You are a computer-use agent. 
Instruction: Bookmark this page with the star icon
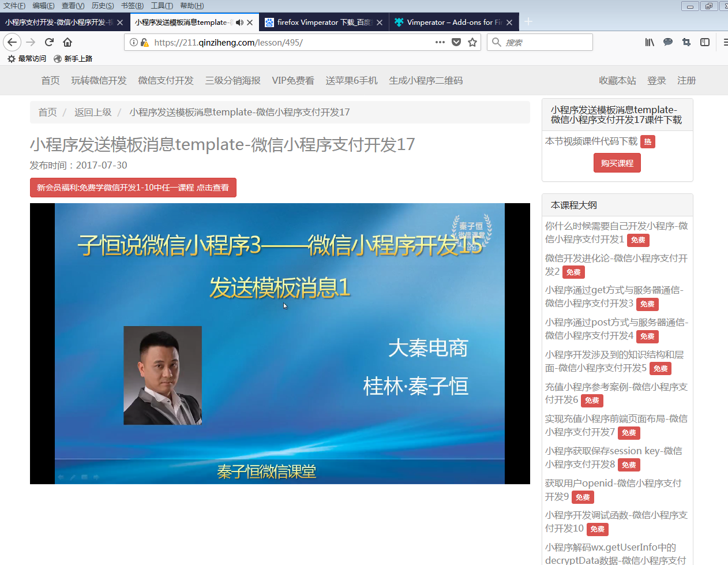tap(472, 42)
